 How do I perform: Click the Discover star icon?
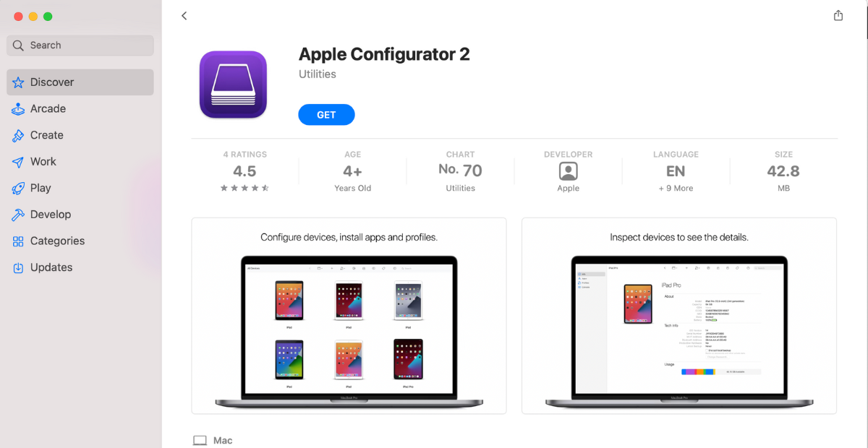18,82
